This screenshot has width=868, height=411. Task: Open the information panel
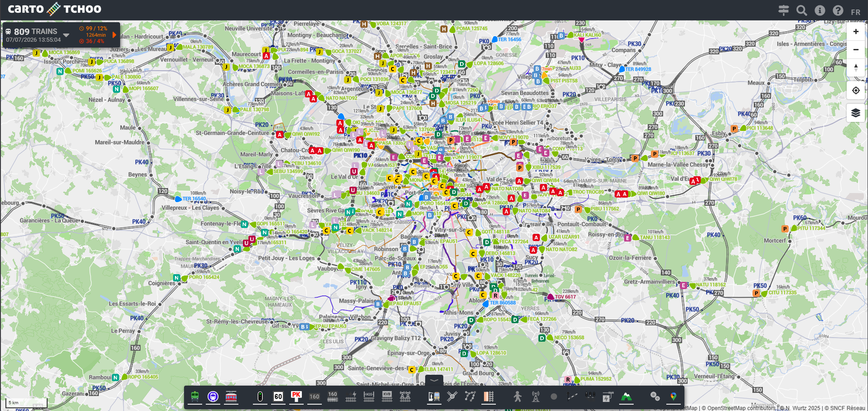[x=820, y=10]
